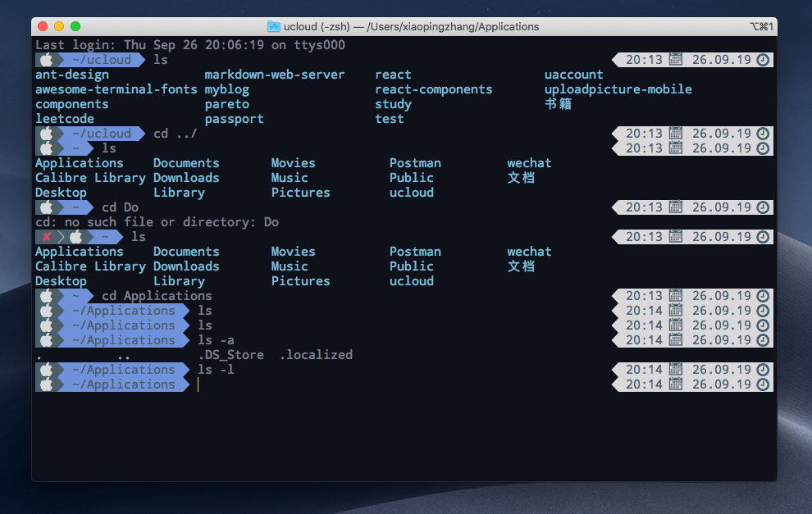This screenshot has height=514, width=812.
Task: Click the 'awesome-terminal-fonts' listing
Action: [x=116, y=89]
